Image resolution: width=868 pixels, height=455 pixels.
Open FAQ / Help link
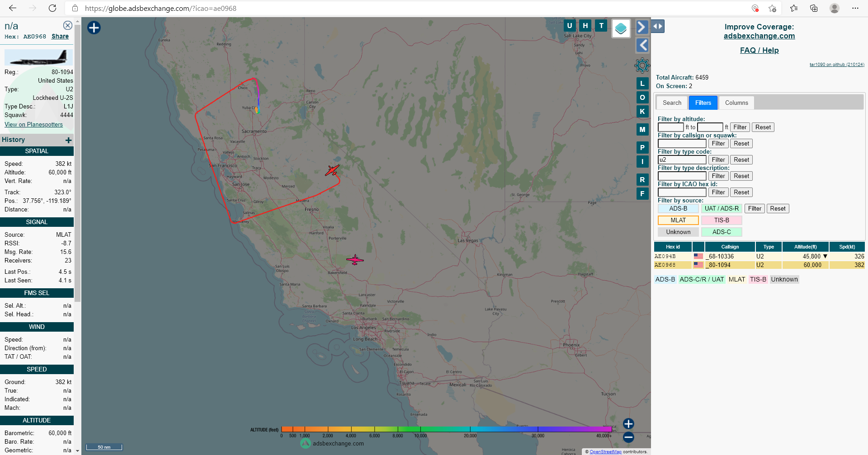759,51
